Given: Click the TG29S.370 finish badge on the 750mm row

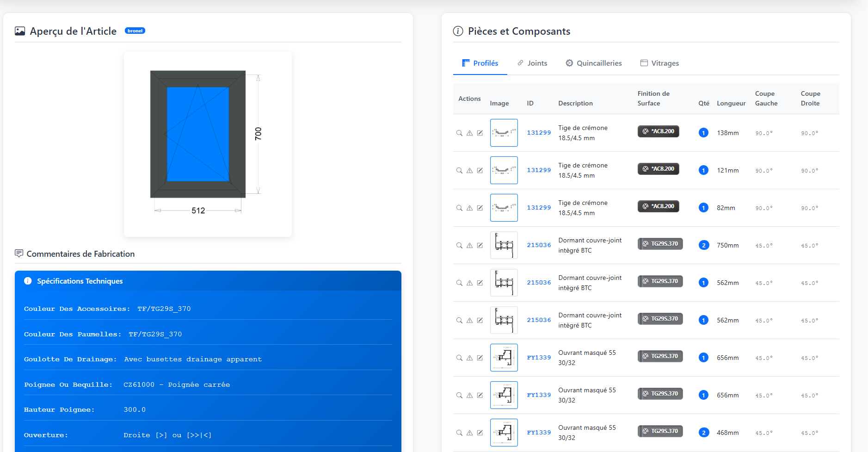Looking at the screenshot, I should pos(660,244).
